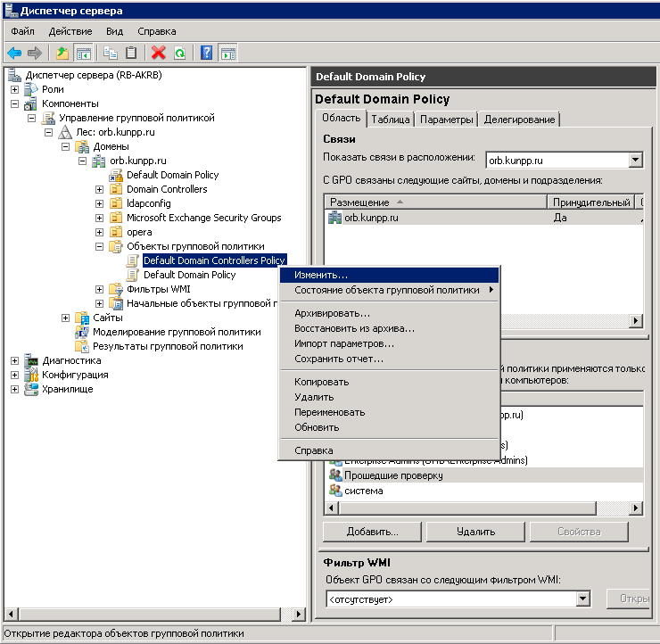Image resolution: width=660 pixels, height=644 pixels.
Task: Expand the Domain Controllers tree node
Action: click(100, 189)
